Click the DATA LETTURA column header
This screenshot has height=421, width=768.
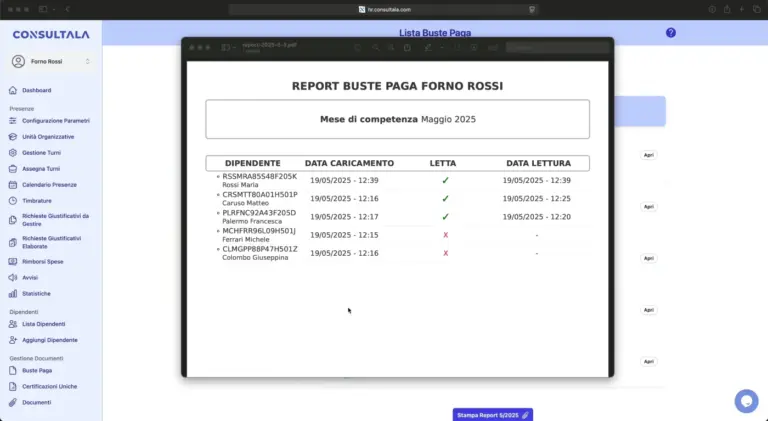tap(538, 164)
